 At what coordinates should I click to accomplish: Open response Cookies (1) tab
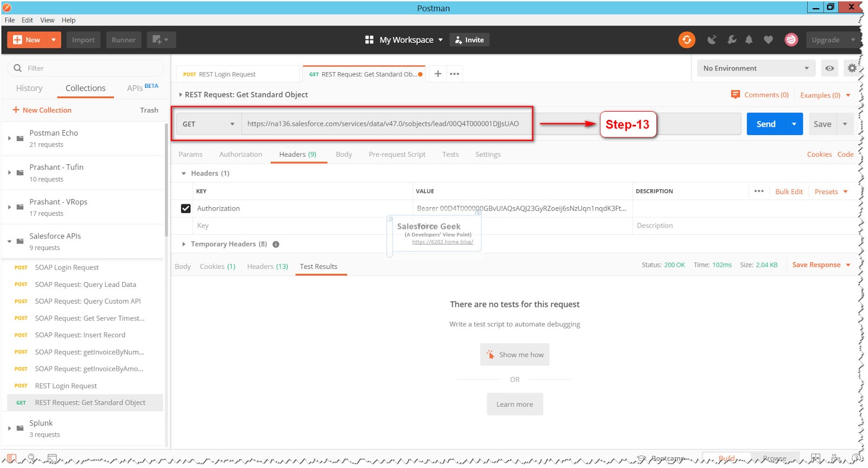[x=218, y=266]
